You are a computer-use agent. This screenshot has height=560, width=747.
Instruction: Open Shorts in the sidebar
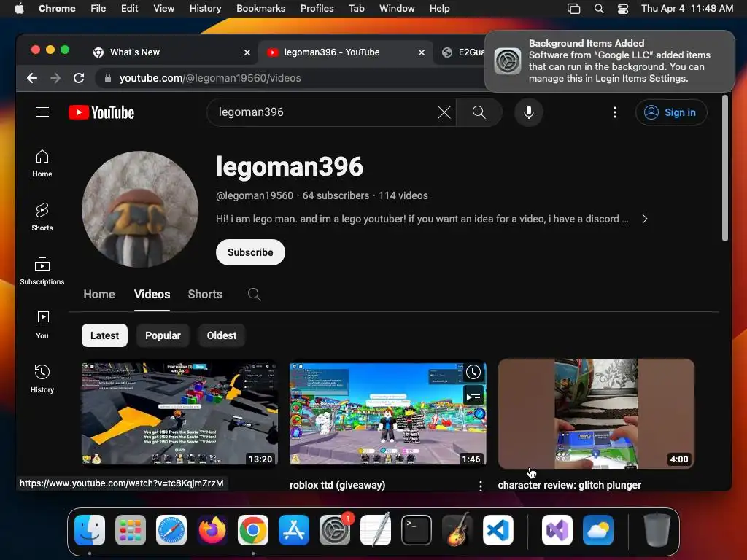click(42, 217)
